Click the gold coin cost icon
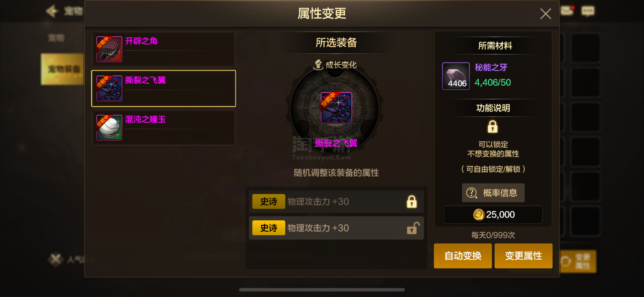 click(x=478, y=215)
